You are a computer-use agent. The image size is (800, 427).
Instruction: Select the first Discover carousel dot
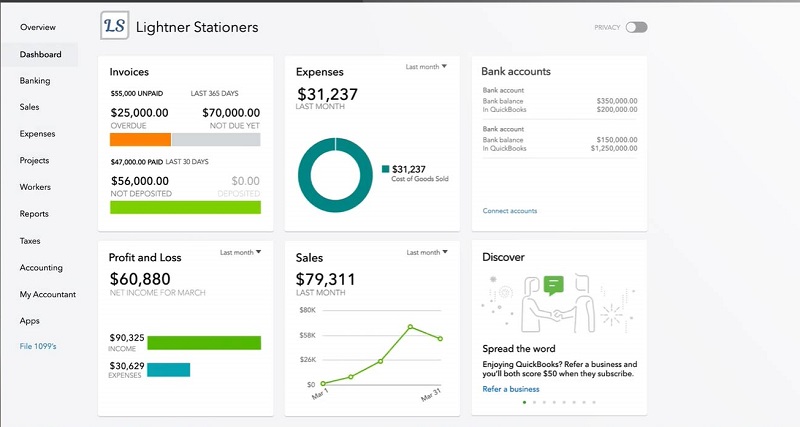pyautogui.click(x=524, y=402)
